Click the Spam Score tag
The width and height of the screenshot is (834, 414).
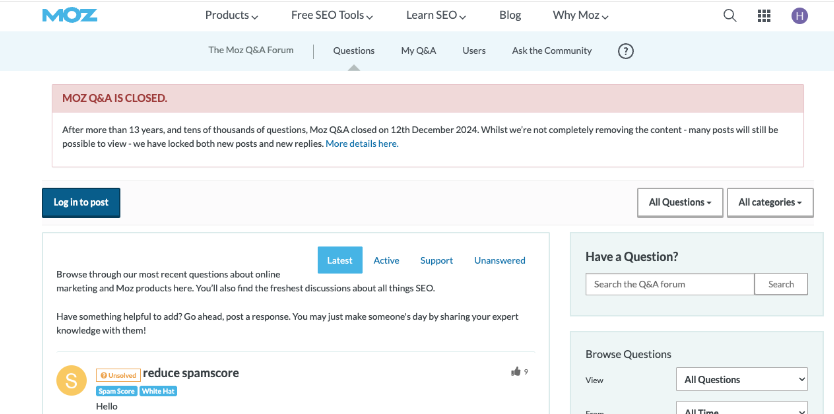116,391
